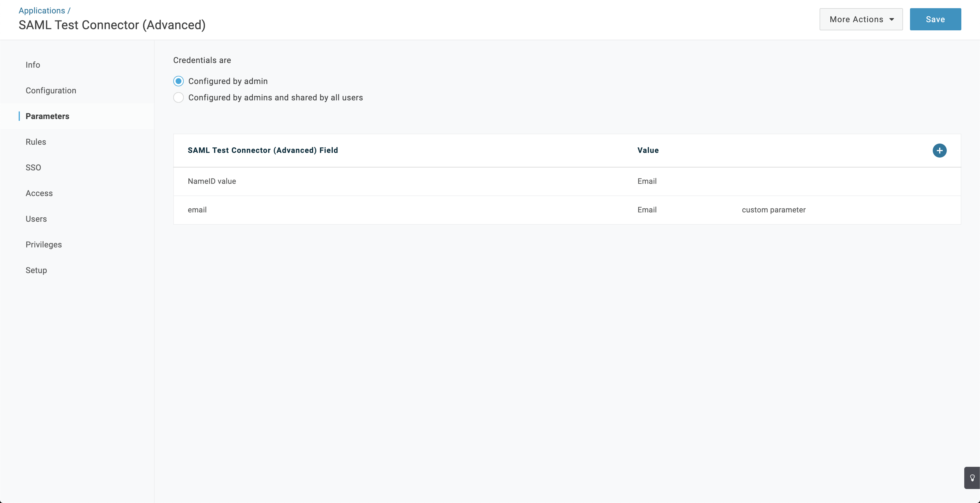Viewport: 980px width, 503px height.
Task: Click the SAML Test Connector (Advanced) title
Action: [112, 25]
